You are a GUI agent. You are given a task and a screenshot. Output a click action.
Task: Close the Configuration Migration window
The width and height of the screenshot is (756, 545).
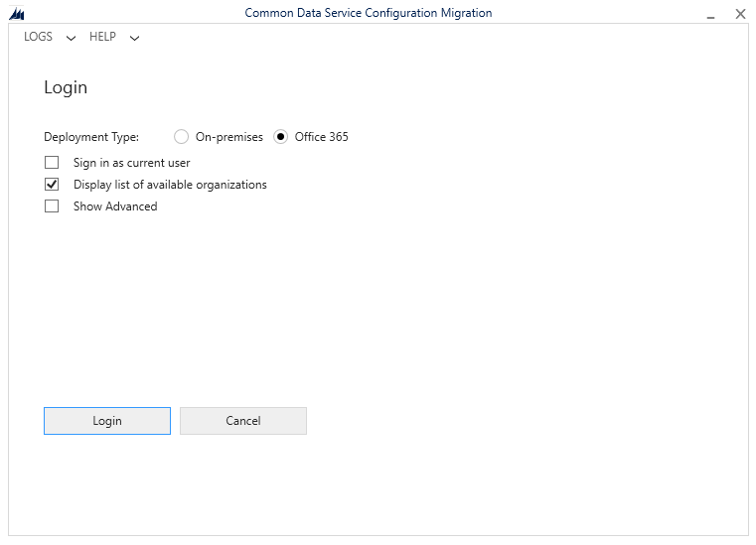coord(740,14)
